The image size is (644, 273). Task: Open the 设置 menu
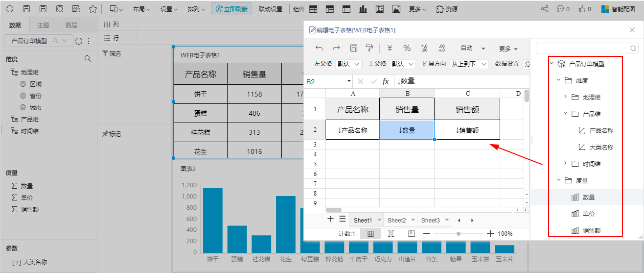click(170, 9)
